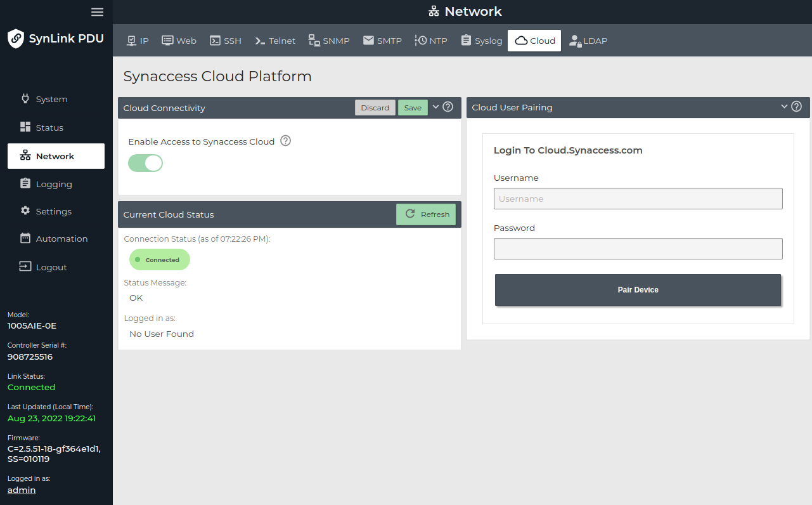Save Cloud Connectivity settings
The width and height of the screenshot is (812, 505).
(x=413, y=107)
